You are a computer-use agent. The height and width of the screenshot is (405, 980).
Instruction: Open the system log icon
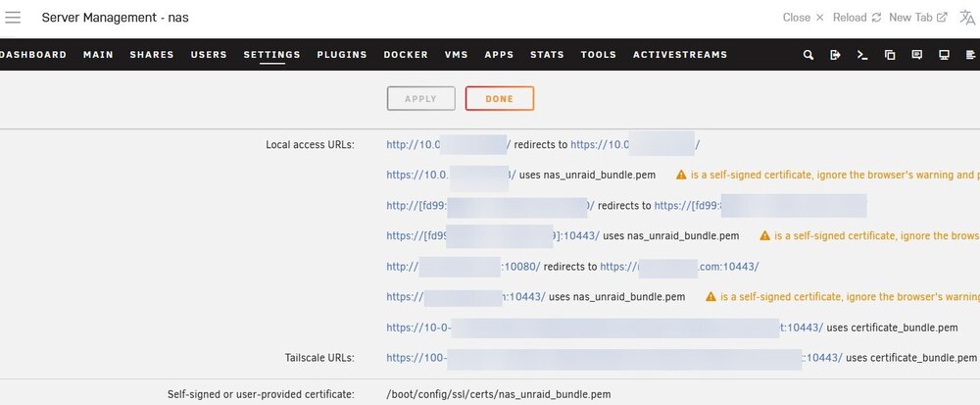(970, 55)
